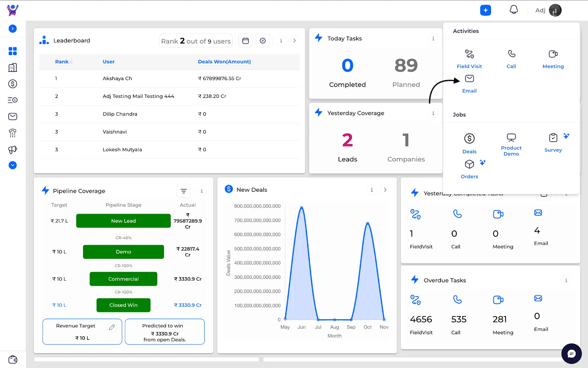This screenshot has width=588, height=368.
Task: Show New Deals info tooltip
Action: pyautogui.click(x=372, y=190)
